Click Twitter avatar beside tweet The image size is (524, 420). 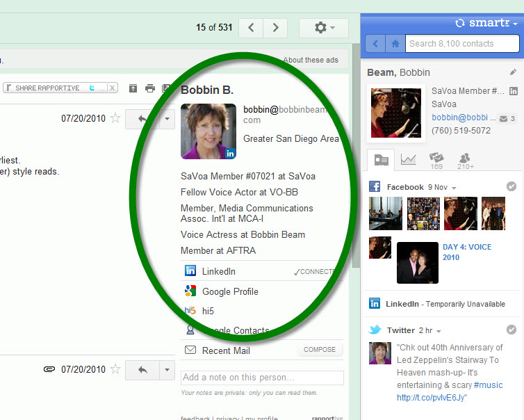tap(380, 353)
